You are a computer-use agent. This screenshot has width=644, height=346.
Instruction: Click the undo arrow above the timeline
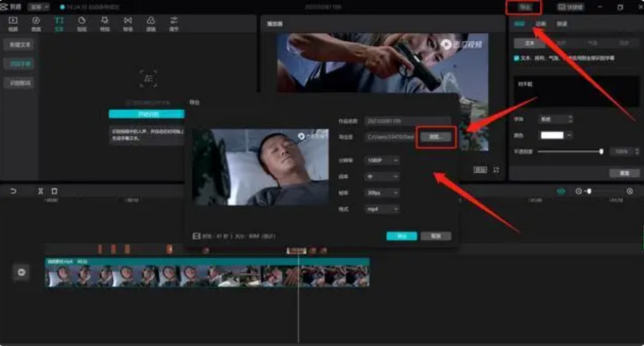(x=13, y=191)
